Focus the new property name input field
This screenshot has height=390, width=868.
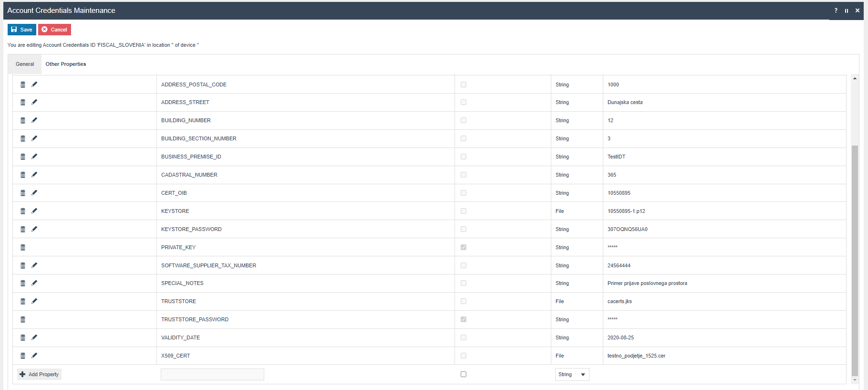(212, 375)
